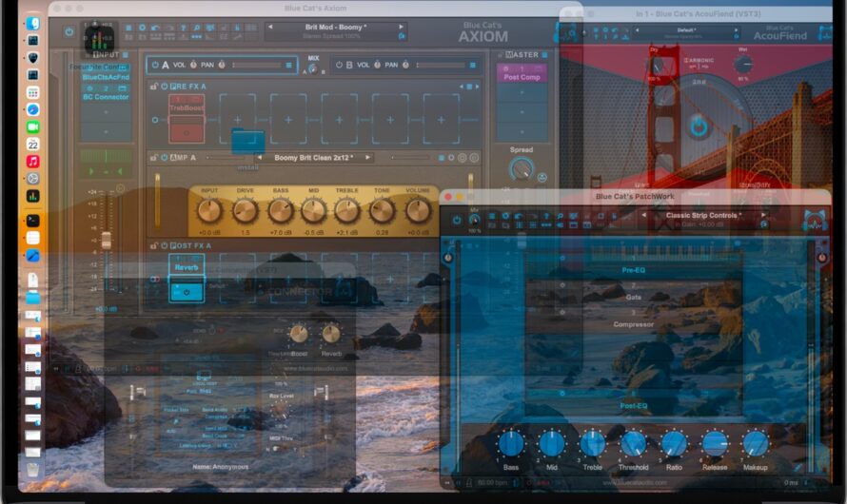
Task: Click the Axiom settings gear toolbar icon
Action: click(x=142, y=28)
